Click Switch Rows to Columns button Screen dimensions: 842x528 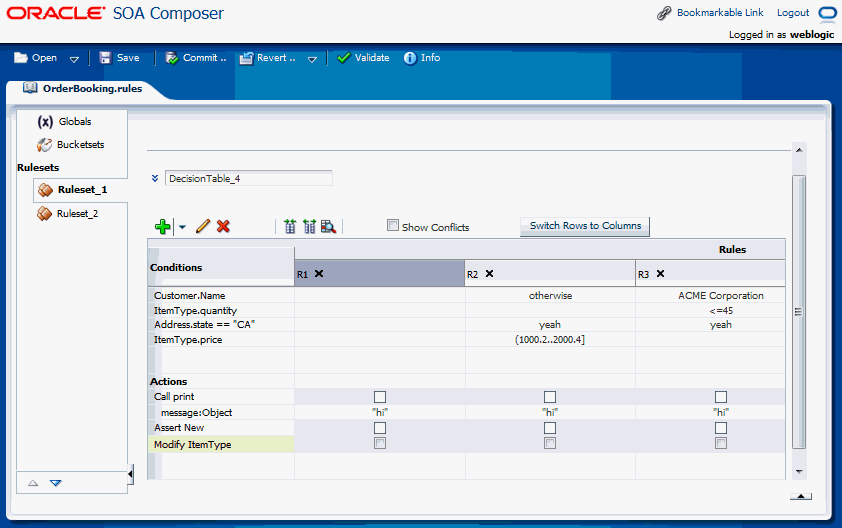click(585, 226)
